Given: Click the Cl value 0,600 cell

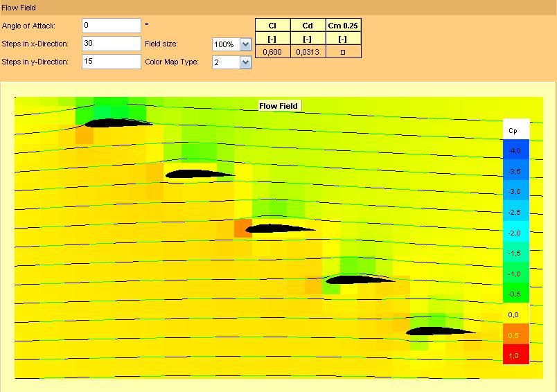Looking at the screenshot, I should click(272, 52).
